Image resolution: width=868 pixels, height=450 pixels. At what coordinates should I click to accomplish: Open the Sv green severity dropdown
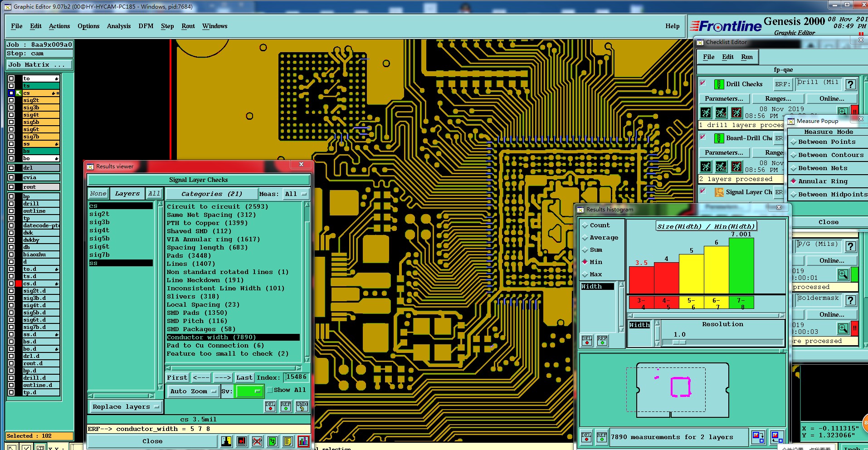(249, 391)
